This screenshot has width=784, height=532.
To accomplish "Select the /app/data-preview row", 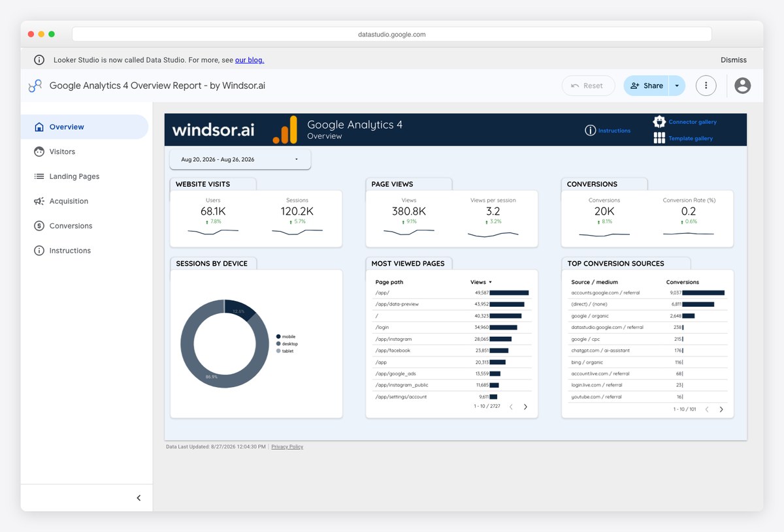I will tap(452, 304).
